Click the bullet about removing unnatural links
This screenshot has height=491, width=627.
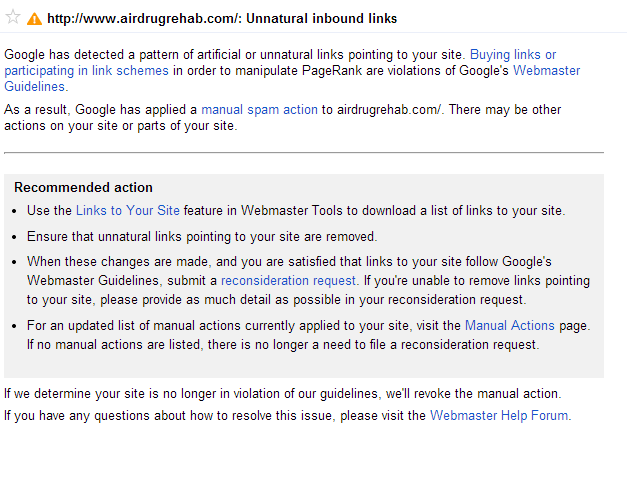point(202,237)
